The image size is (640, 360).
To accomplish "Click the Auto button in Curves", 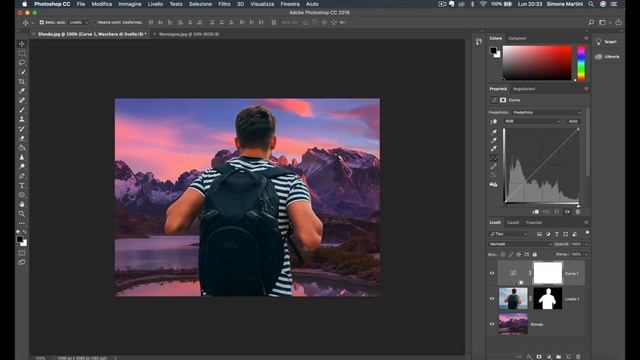I will tap(573, 121).
